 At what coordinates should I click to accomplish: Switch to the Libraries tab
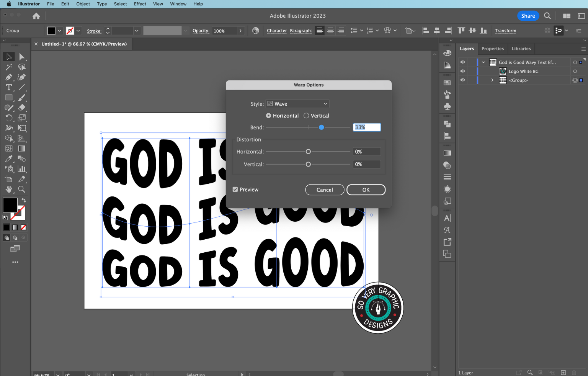coord(521,49)
